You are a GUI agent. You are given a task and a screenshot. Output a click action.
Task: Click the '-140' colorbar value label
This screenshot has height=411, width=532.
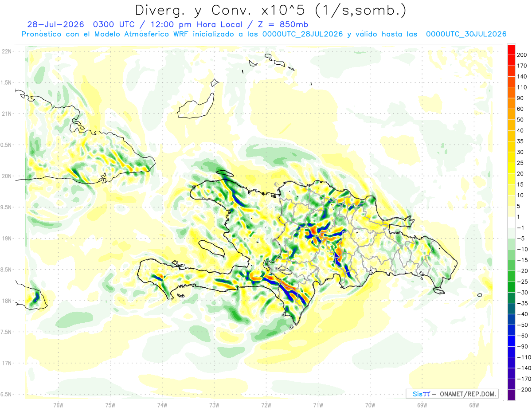[524, 368]
